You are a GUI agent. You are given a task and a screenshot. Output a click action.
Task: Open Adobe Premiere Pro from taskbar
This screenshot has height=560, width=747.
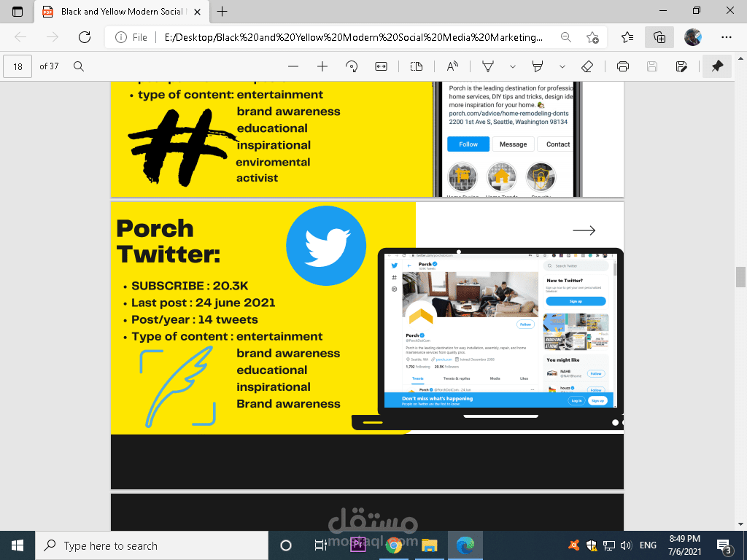tap(357, 544)
